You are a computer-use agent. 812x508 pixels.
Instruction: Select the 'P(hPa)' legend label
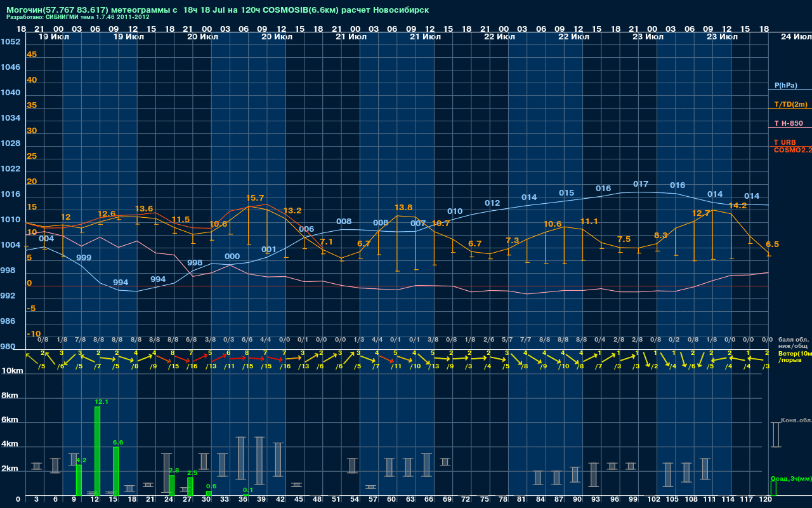coord(786,85)
